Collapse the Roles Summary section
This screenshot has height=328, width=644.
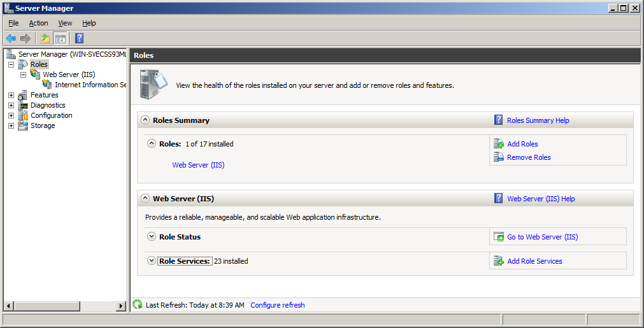[x=145, y=120]
